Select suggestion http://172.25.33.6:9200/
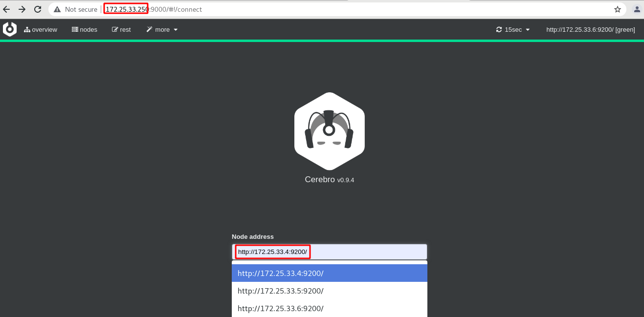 pos(330,309)
